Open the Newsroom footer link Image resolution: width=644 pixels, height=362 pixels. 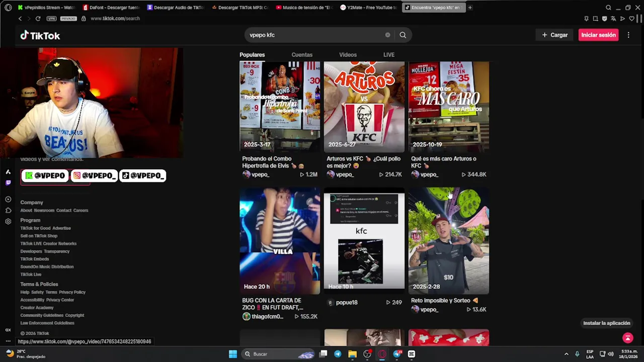coord(44,211)
